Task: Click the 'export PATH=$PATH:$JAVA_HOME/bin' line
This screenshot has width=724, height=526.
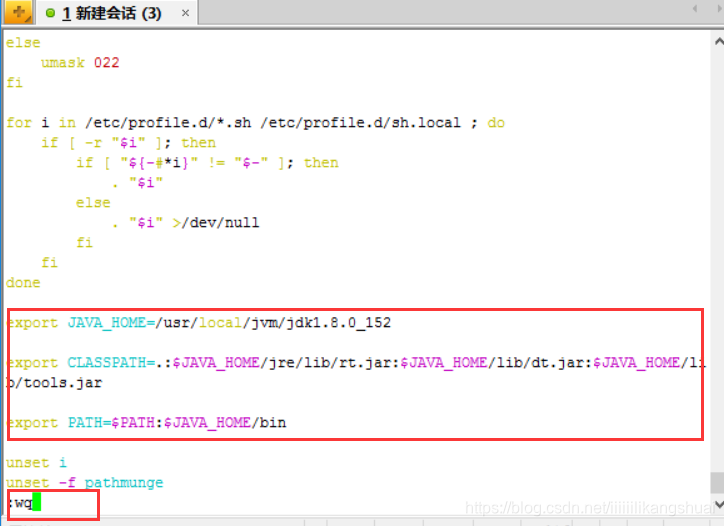Action: [x=146, y=423]
